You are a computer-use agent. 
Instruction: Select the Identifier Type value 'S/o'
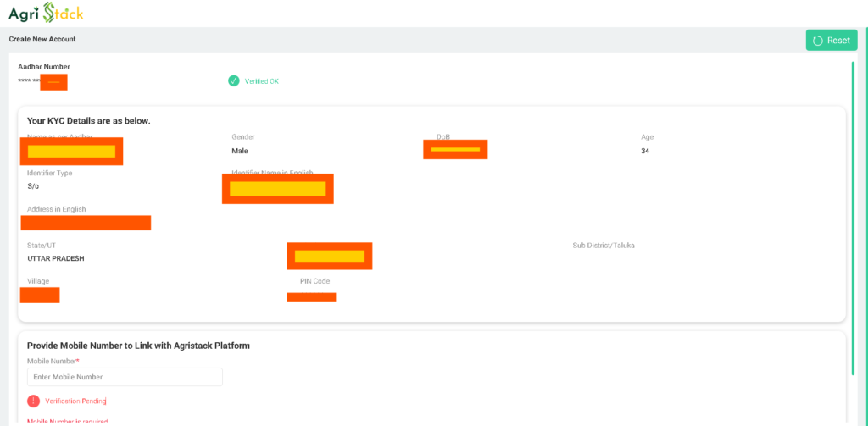tap(33, 186)
